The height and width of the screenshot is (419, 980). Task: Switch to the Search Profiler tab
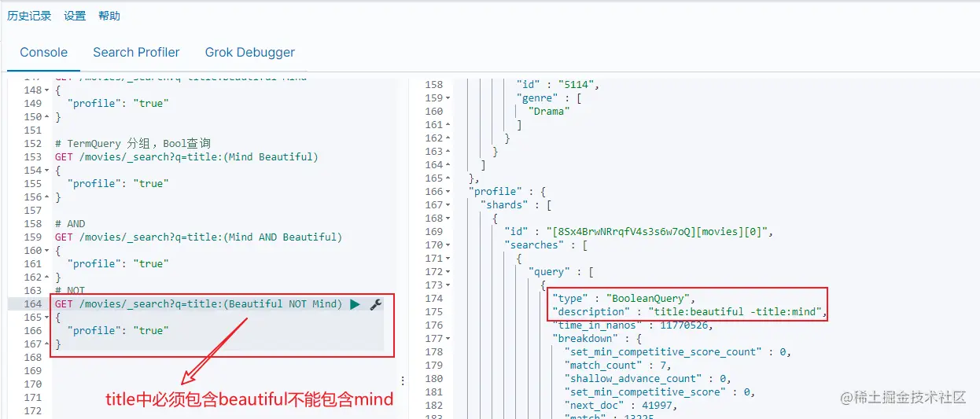136,53
